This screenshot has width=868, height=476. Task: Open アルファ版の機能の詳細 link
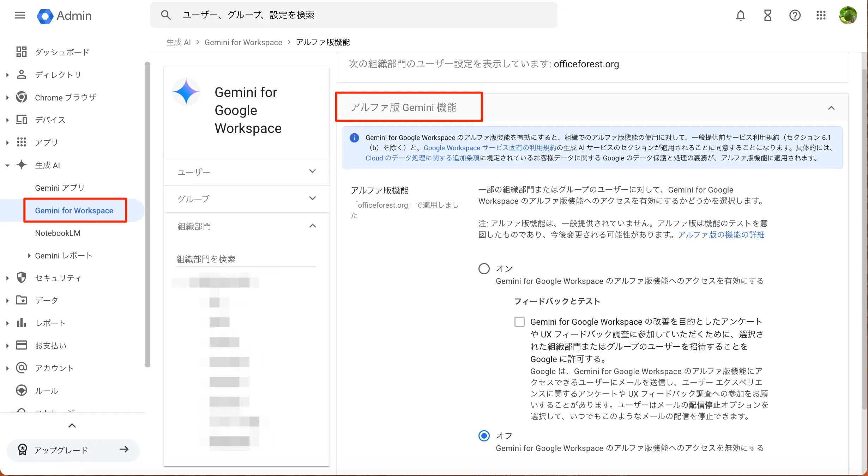click(x=721, y=234)
